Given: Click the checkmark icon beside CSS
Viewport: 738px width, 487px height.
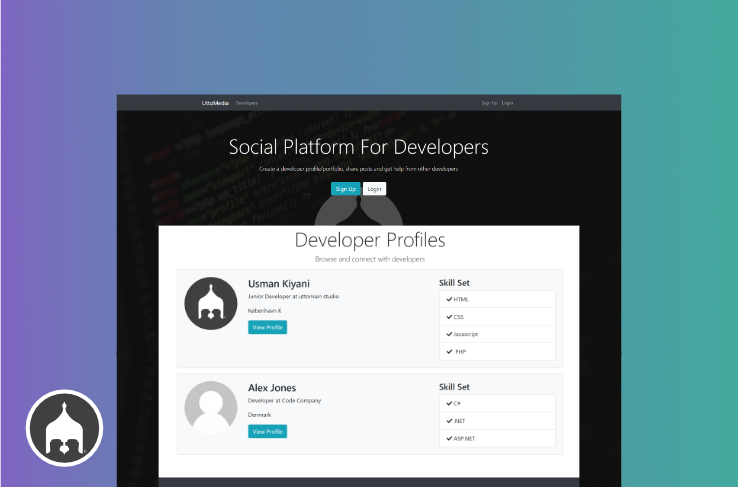Looking at the screenshot, I should [x=449, y=317].
